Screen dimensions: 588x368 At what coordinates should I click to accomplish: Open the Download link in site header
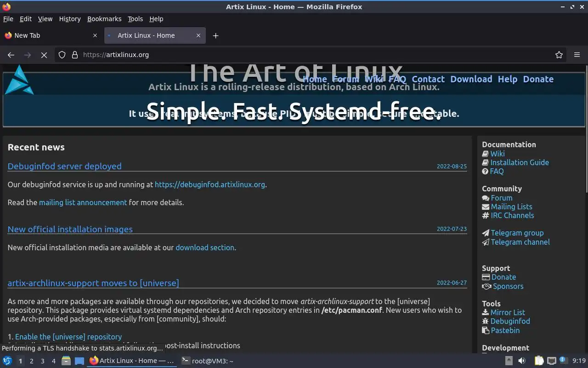[x=471, y=79]
